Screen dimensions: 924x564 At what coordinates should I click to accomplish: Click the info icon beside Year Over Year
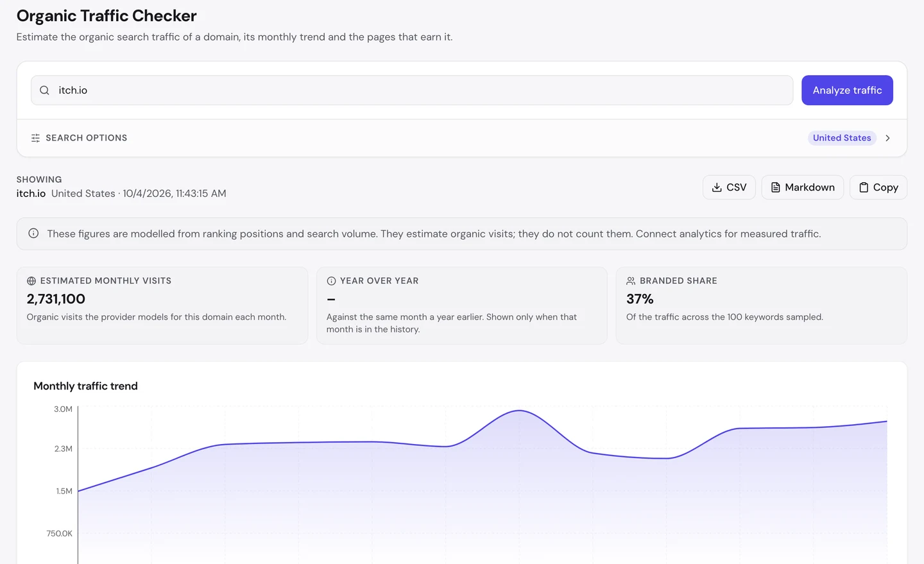click(x=331, y=281)
